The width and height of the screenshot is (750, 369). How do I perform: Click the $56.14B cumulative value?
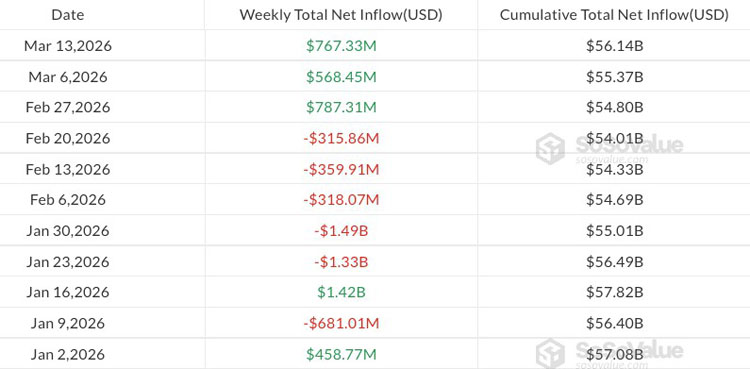[615, 46]
